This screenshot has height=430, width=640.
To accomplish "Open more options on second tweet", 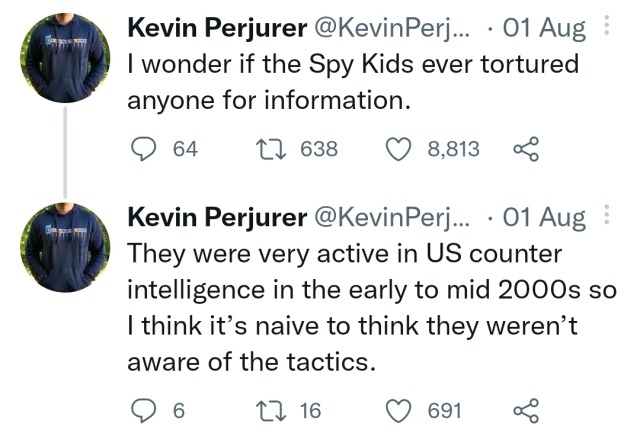I will click(608, 217).
